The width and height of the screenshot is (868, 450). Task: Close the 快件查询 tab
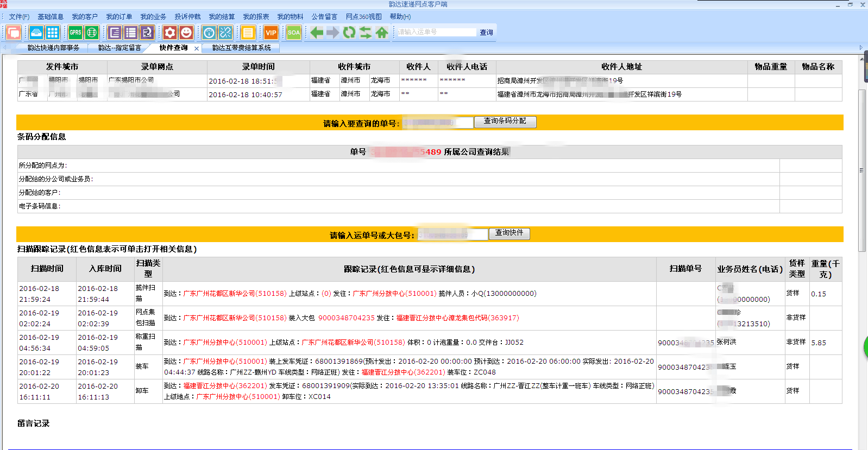pos(197,48)
